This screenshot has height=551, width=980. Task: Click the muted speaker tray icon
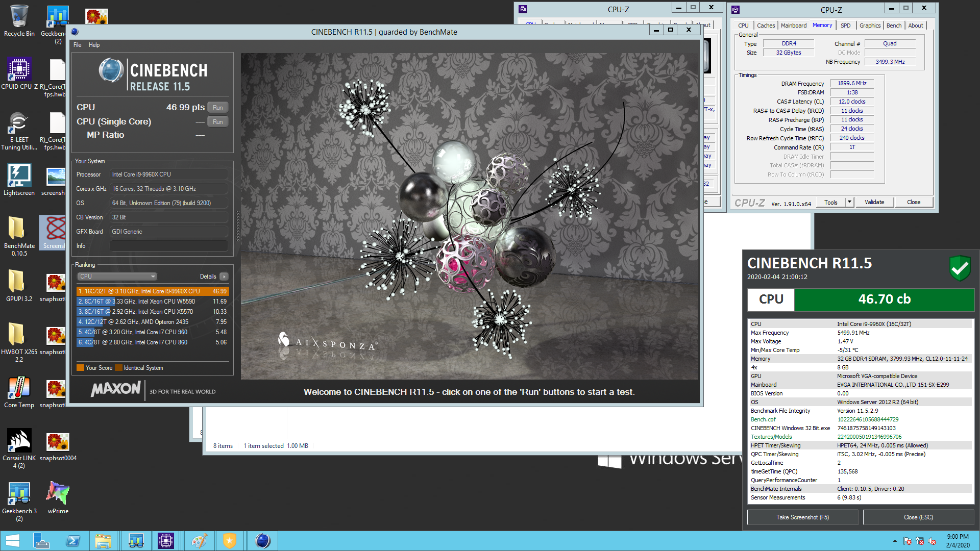click(932, 541)
